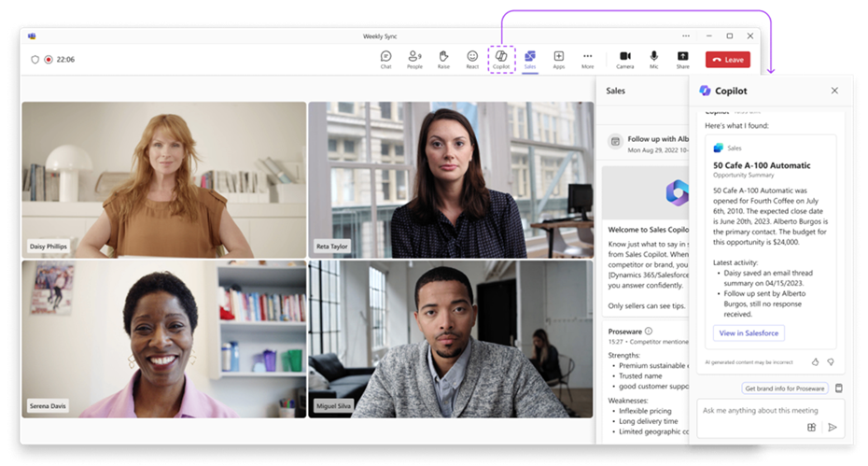
Task: Select Daisy Phillips video tile
Action: coord(164,179)
